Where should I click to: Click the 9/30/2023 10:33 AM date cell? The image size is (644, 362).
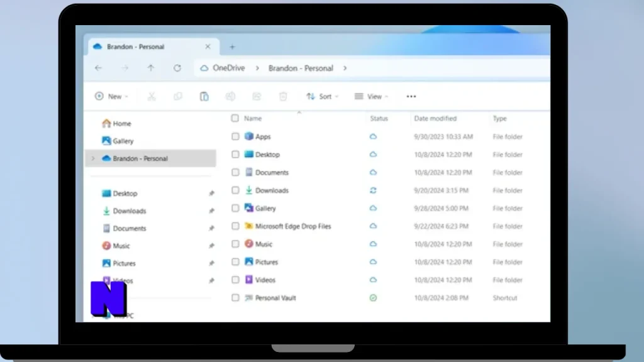pos(443,136)
